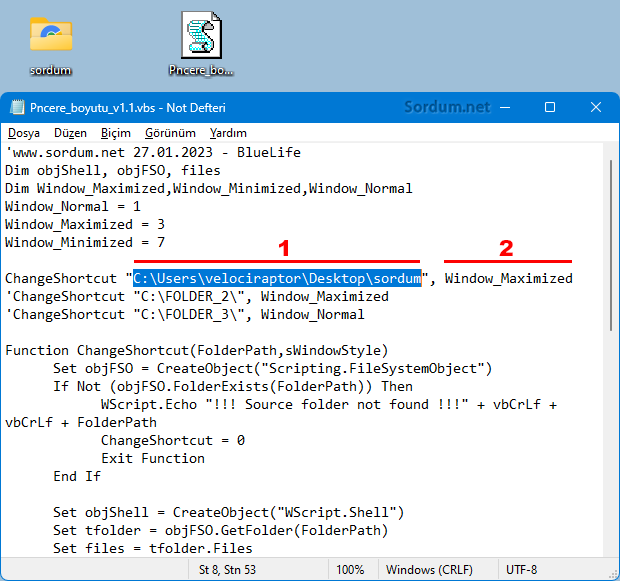
Task: Click the line Window_Maximized = 3
Action: [85, 224]
